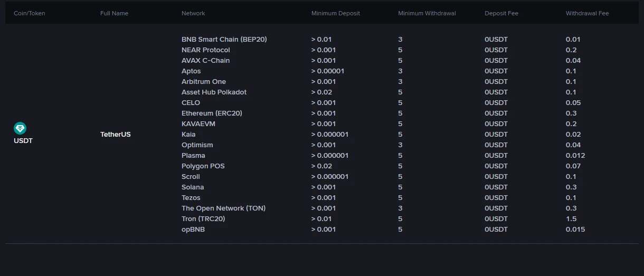644x276 pixels.
Task: Select Polygon POS network
Action: coord(203,166)
